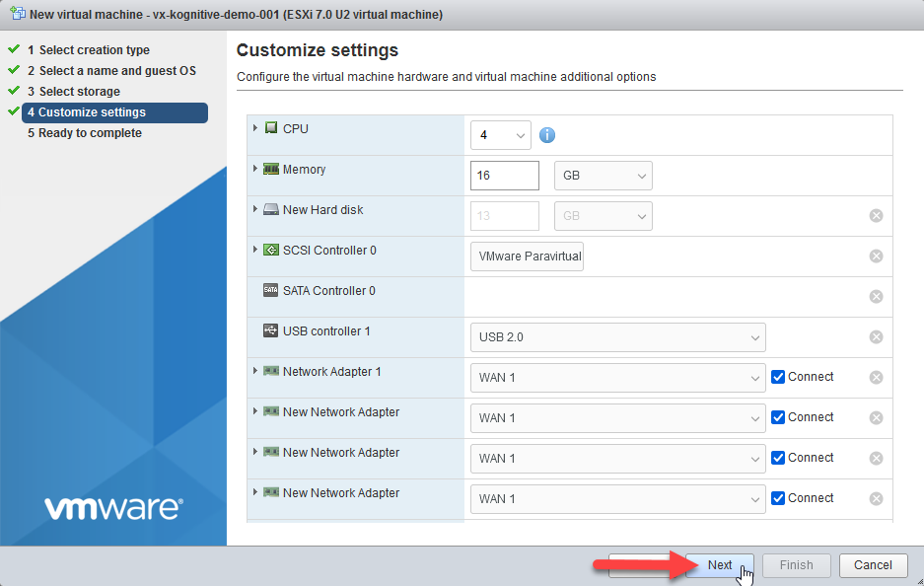Click the SCSI Controller 0 icon
Screen dimensions: 924x586
coord(271,251)
